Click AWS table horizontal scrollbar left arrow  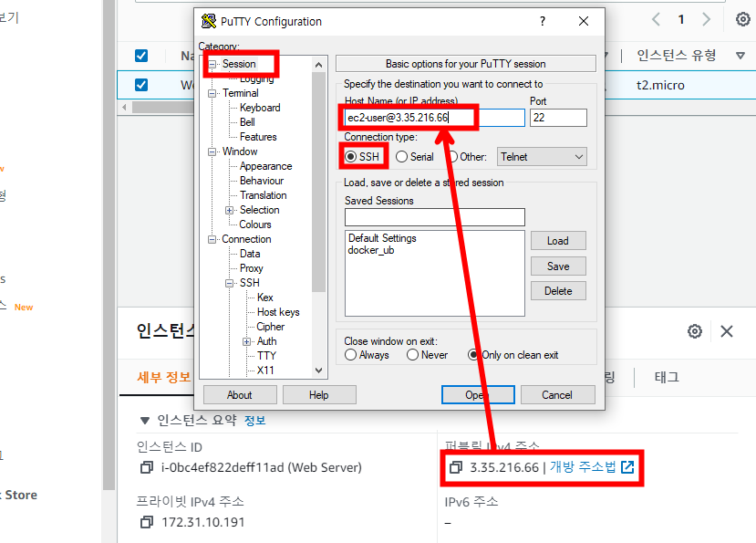tap(124, 107)
